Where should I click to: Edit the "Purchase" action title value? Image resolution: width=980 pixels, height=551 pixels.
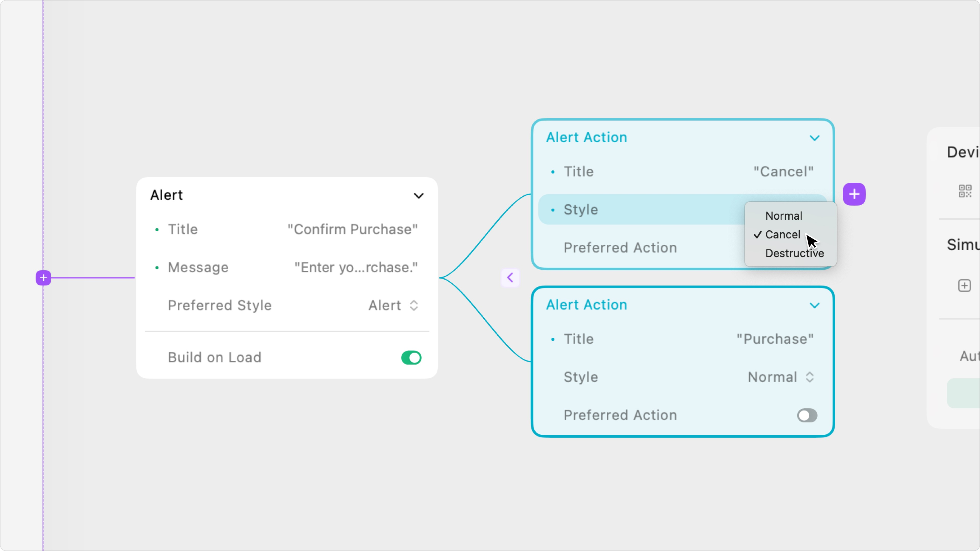775,339
